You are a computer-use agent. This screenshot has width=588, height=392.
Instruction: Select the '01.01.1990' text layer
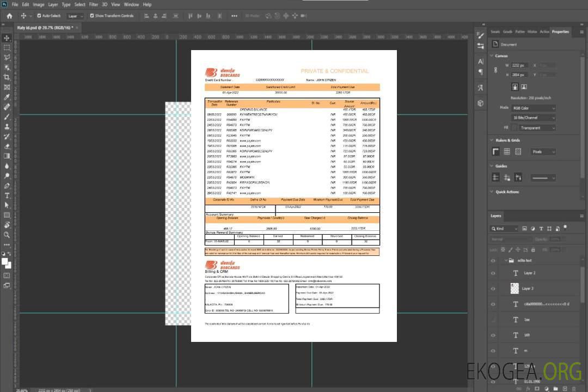point(532,382)
